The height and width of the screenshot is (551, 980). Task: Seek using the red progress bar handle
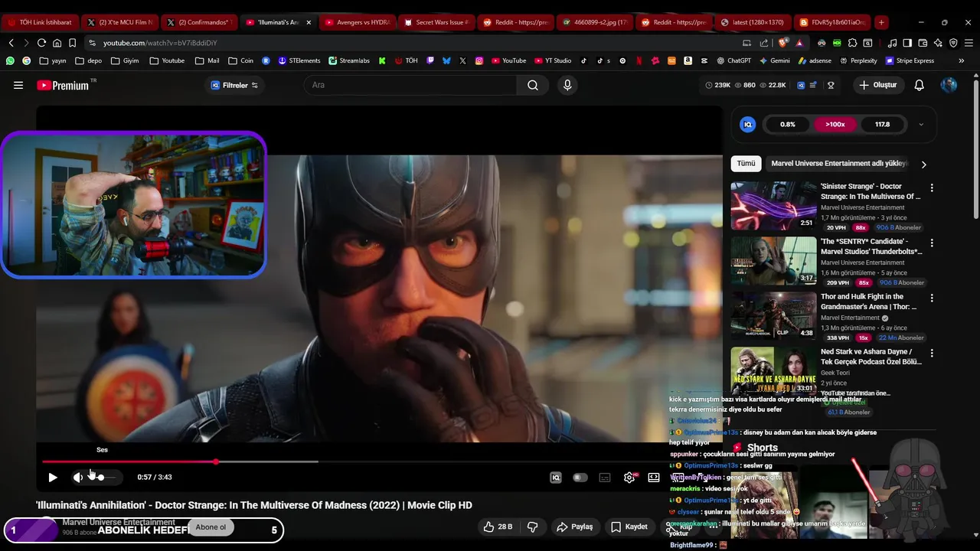[216, 461]
